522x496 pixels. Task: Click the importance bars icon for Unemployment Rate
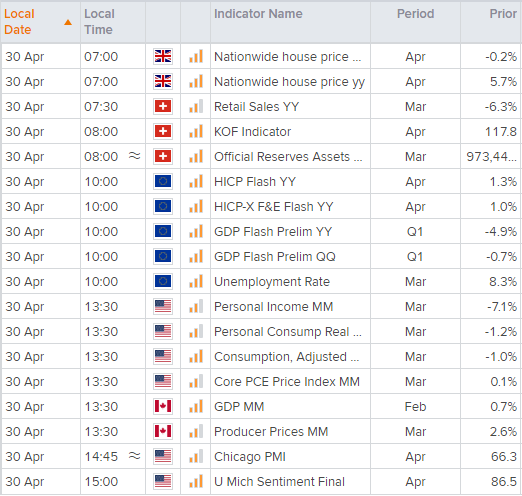coord(196,281)
